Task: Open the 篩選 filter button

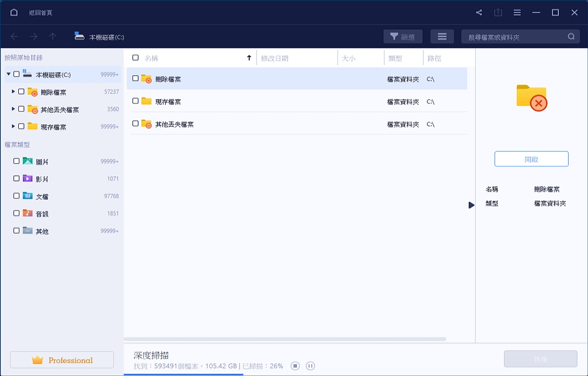Action: click(x=403, y=36)
